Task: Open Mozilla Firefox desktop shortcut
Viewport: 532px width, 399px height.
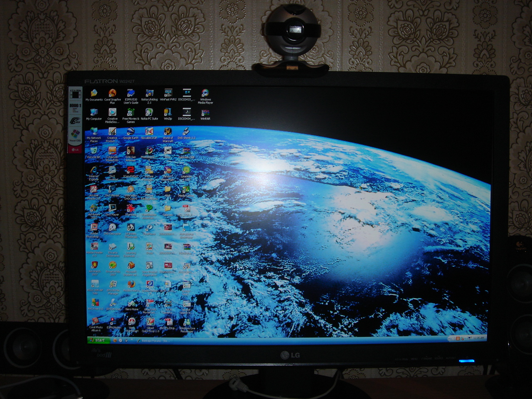Action: click(131, 286)
